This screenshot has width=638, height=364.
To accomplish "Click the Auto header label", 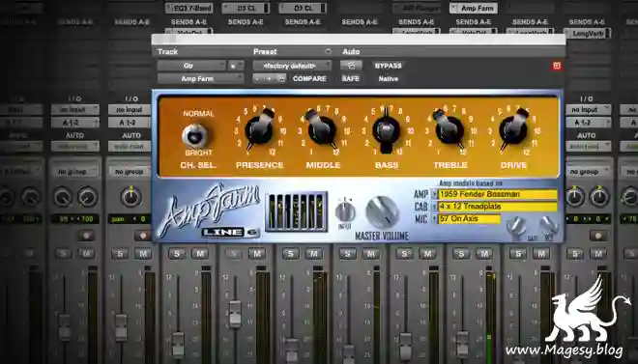I will coord(351,51).
